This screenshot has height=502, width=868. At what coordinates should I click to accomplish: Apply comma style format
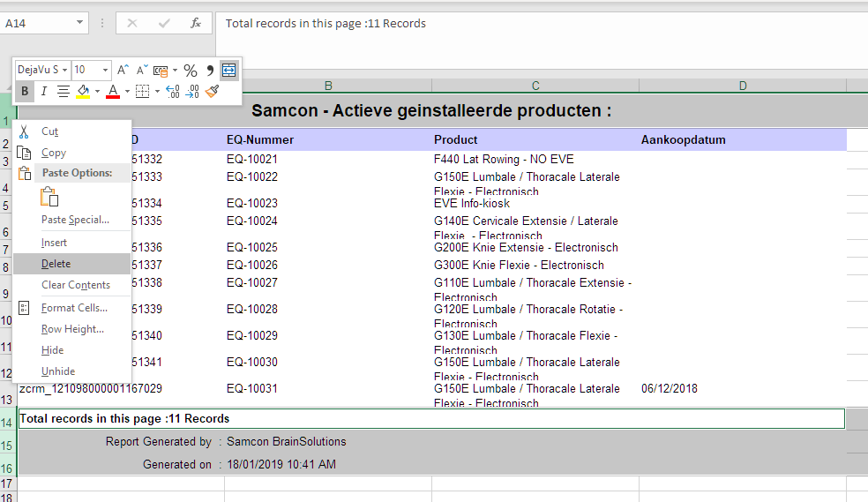click(210, 71)
